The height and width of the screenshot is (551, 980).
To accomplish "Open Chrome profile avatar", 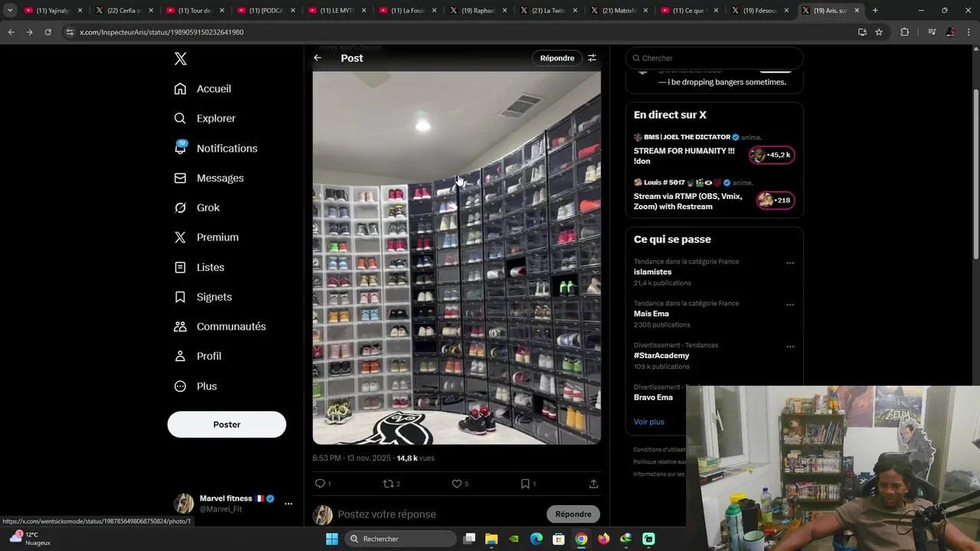I will coord(950,32).
